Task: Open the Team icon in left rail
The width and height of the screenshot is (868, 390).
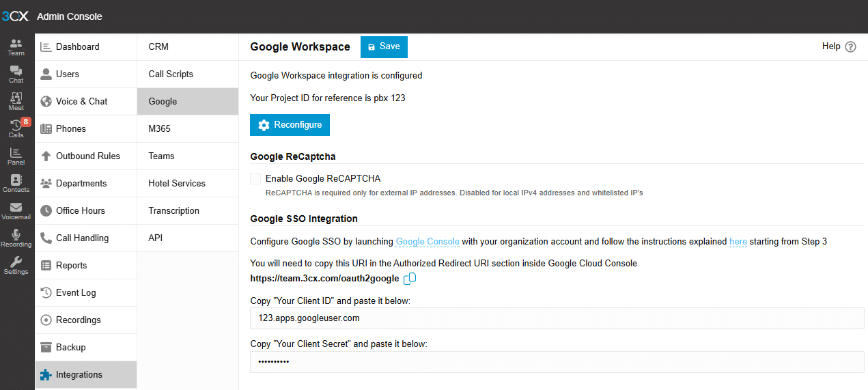Action: (16, 47)
